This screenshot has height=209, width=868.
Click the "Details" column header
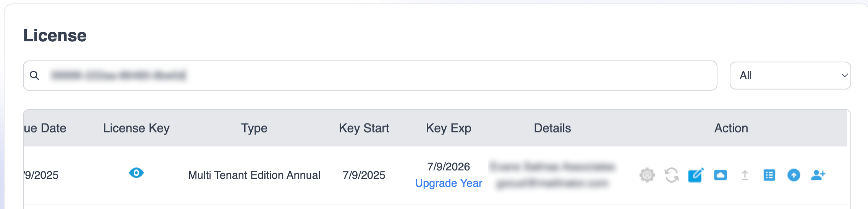point(552,128)
